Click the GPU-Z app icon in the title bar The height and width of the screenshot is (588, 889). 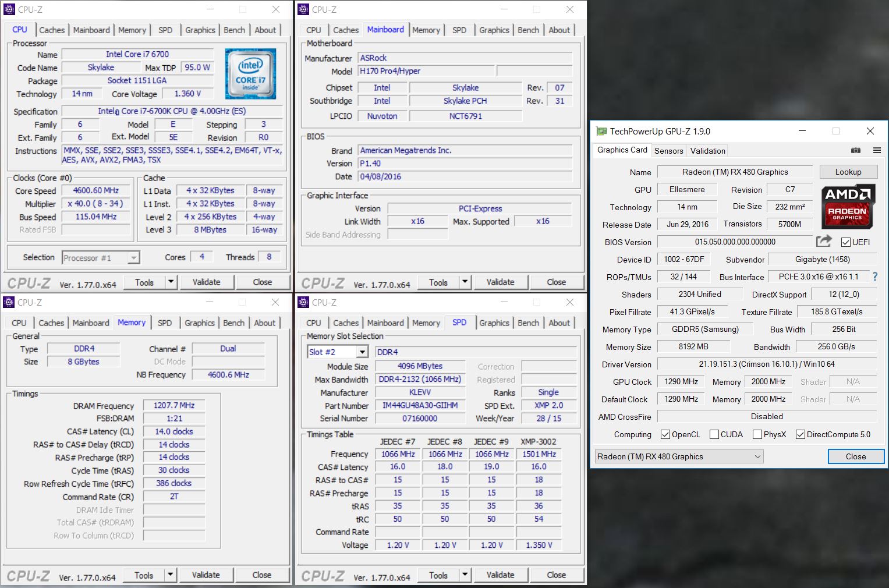[601, 131]
